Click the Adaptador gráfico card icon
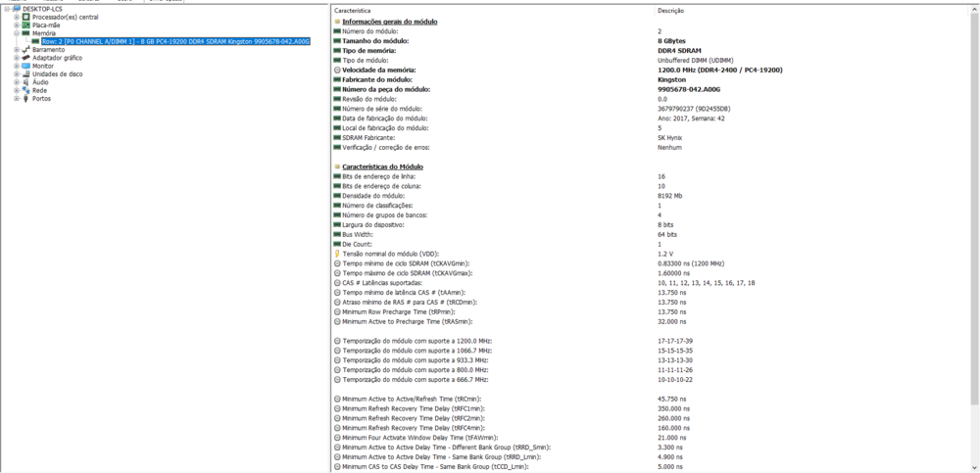Image resolution: width=980 pixels, height=473 pixels. pos(25,58)
